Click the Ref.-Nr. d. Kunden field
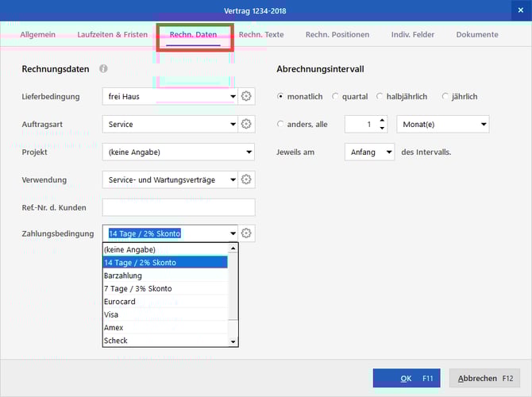 (179, 207)
